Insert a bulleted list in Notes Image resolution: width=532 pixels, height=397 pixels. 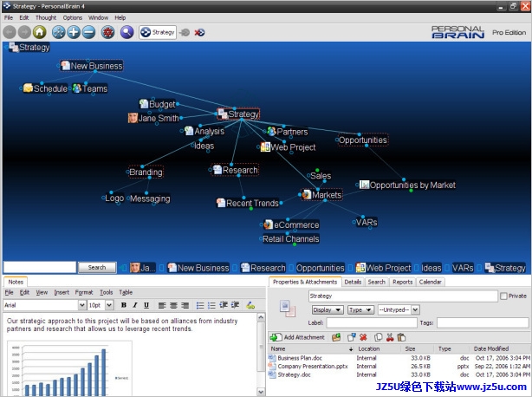[x=200, y=305]
